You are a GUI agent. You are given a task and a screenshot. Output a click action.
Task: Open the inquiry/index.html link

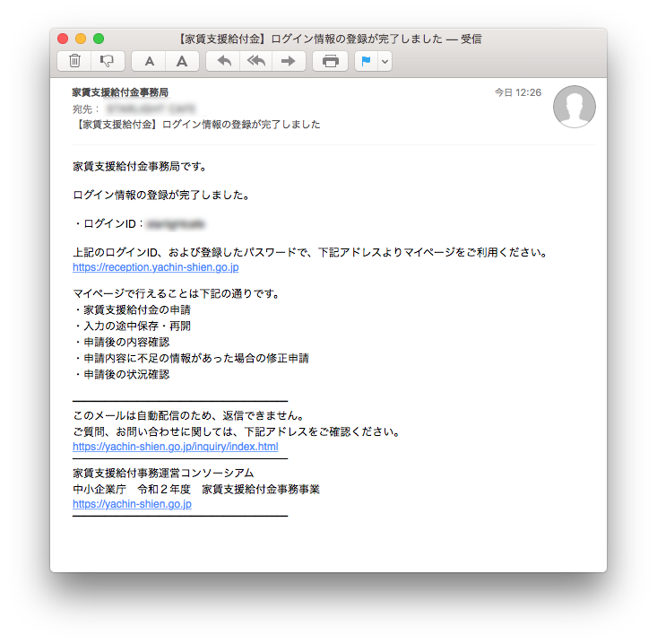pyautogui.click(x=175, y=446)
